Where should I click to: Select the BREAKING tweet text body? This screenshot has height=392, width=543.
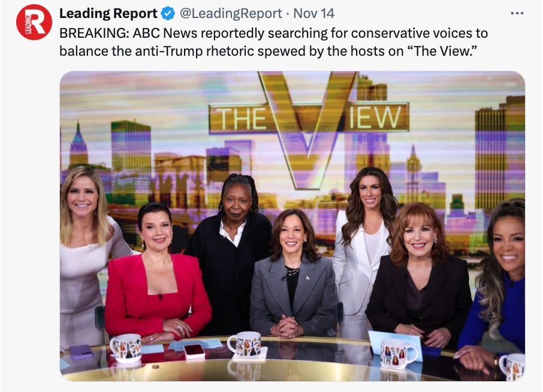point(273,42)
